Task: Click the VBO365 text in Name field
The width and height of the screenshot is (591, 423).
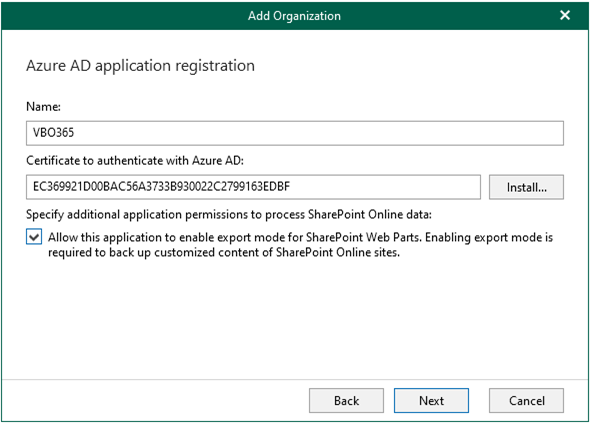Action: pos(53,133)
